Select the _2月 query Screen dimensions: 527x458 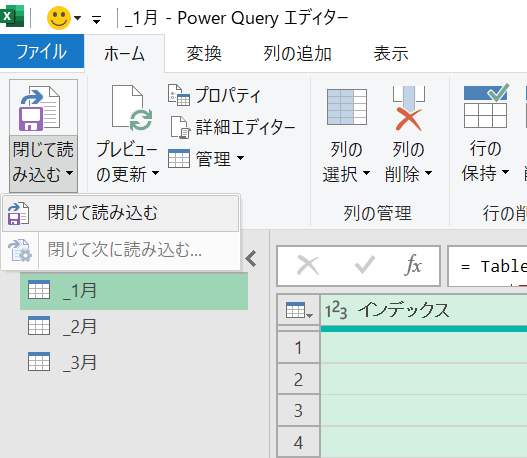click(x=134, y=327)
